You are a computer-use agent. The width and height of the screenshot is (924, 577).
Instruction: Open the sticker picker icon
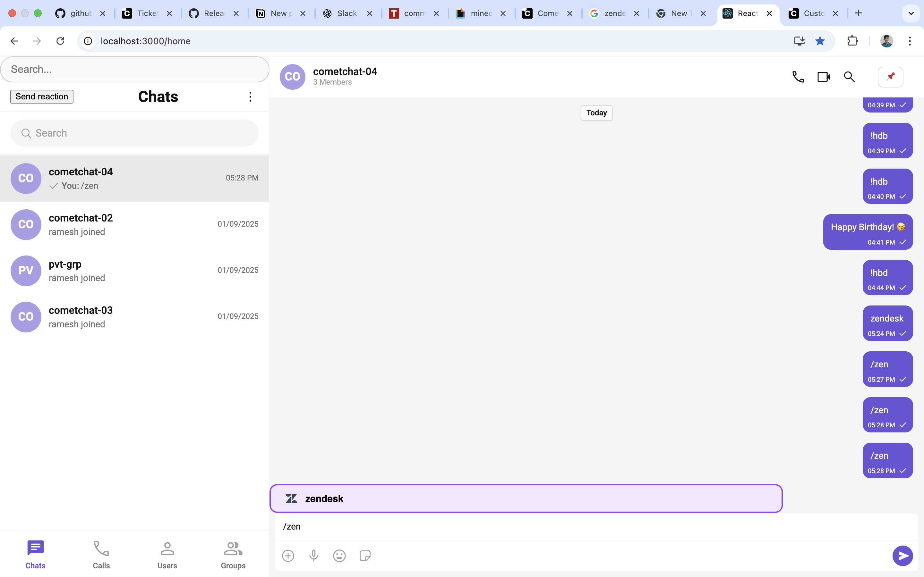click(x=365, y=556)
